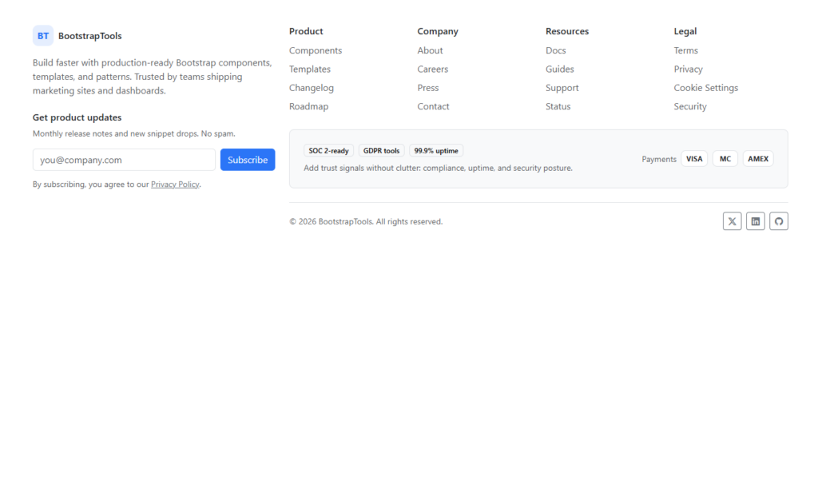Visit the Careers link

(x=432, y=69)
